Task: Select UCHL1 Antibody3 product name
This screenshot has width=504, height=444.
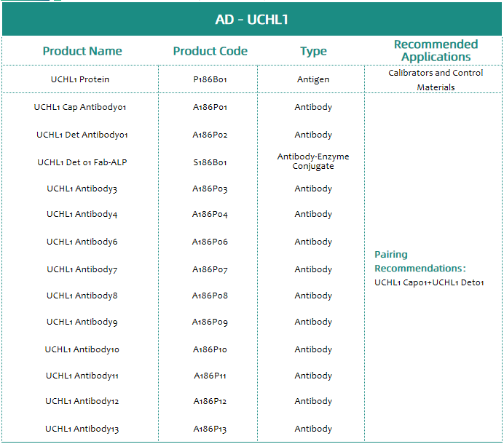Action: coord(82,189)
